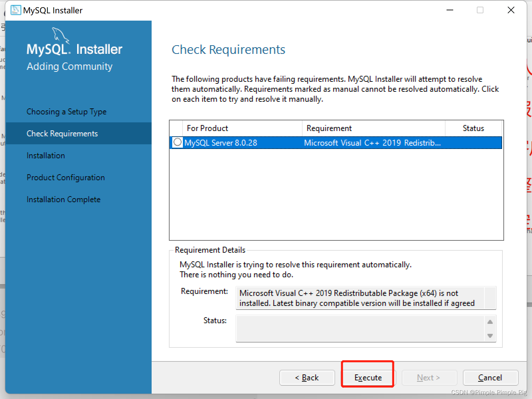This screenshot has width=532, height=399.
Task: Click the Requirement column header
Action: click(x=373, y=128)
